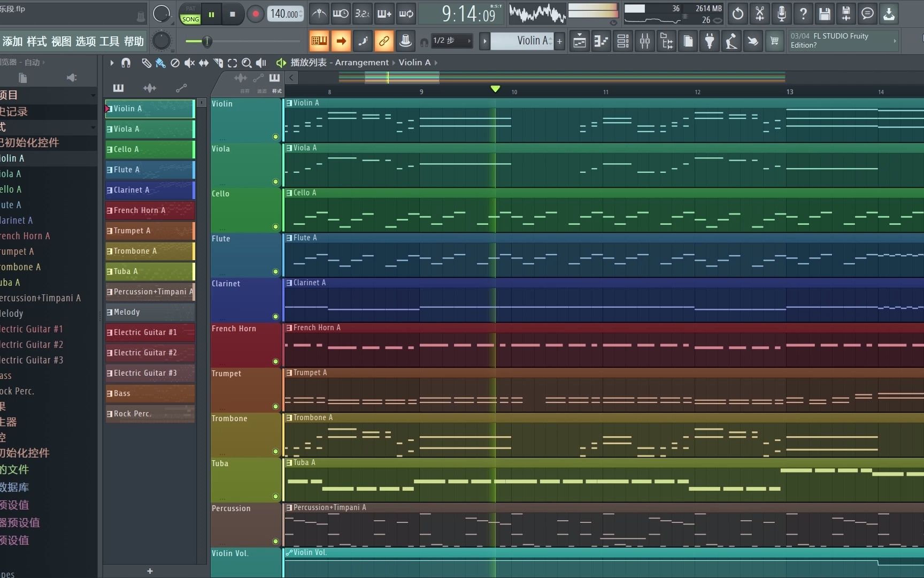
Task: Click the playhead marker on timeline
Action: click(496, 89)
